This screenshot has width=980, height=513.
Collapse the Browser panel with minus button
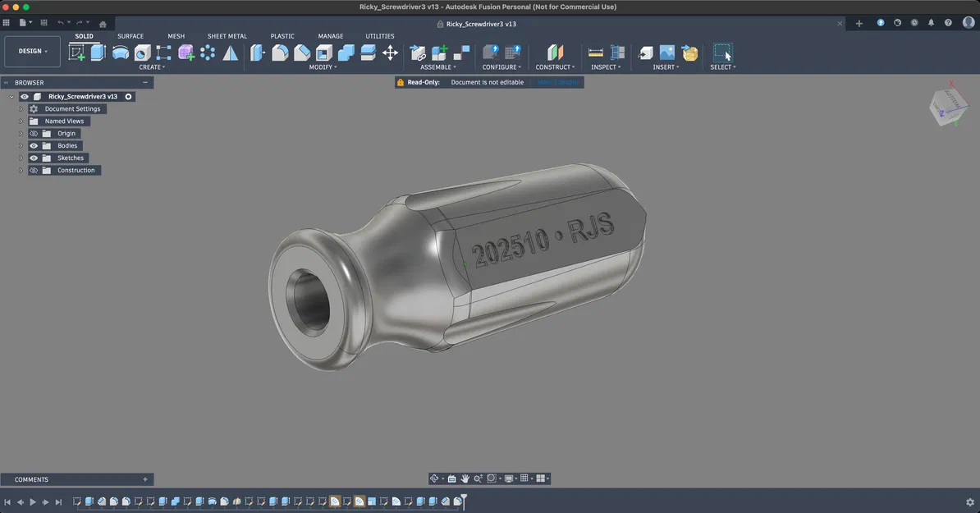145,82
